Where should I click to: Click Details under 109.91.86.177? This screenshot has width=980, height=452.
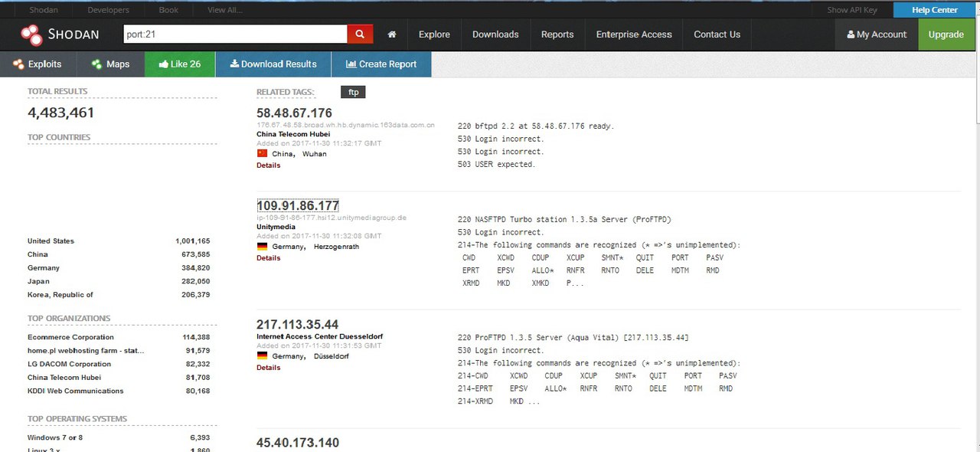point(268,258)
